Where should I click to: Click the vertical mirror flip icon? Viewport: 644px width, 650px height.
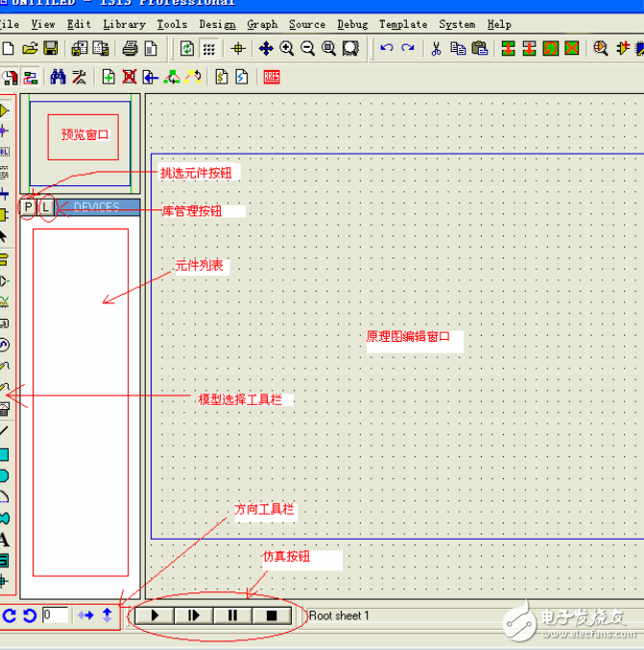[x=107, y=615]
